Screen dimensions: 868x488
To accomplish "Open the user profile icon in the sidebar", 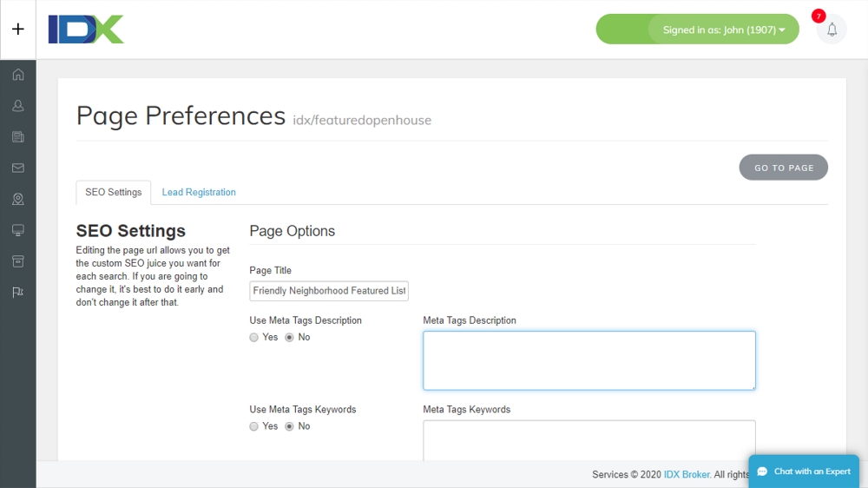I will coord(17,106).
